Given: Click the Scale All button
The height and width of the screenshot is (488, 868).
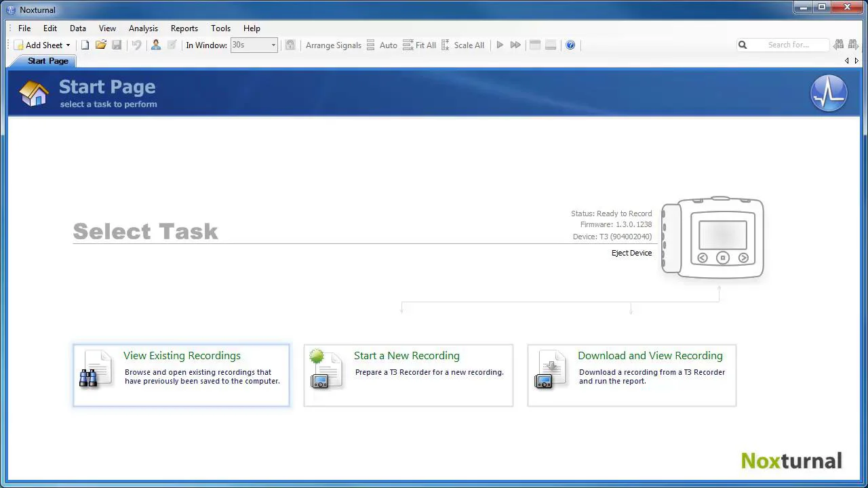Looking at the screenshot, I should [x=463, y=45].
